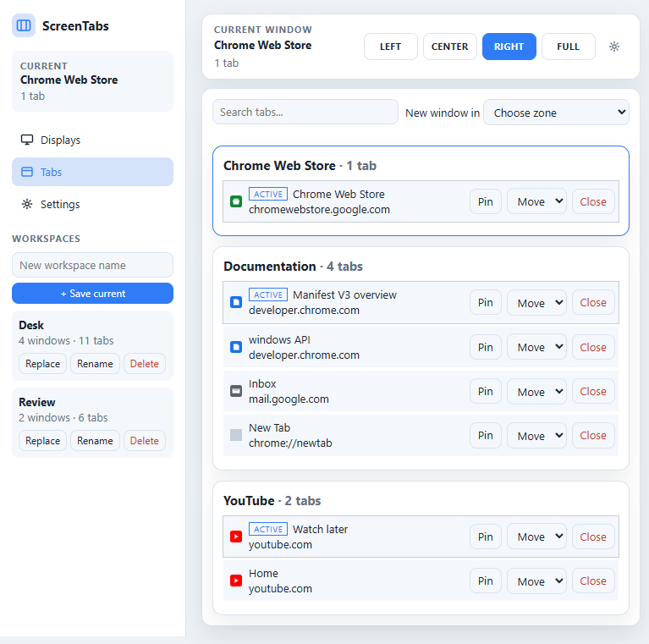Click the Documentation window heading
The image size is (649, 644).
click(293, 266)
